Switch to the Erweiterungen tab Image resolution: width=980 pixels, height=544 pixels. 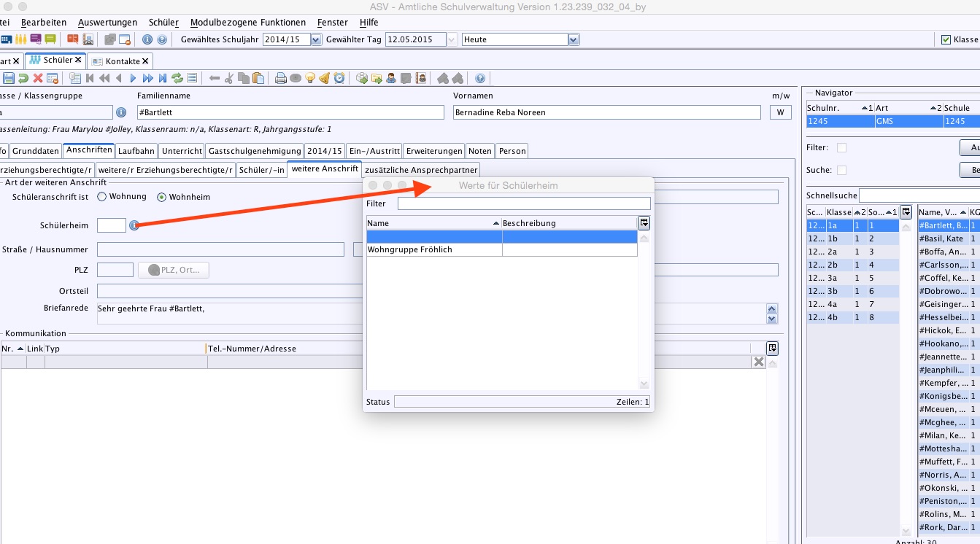coord(434,151)
